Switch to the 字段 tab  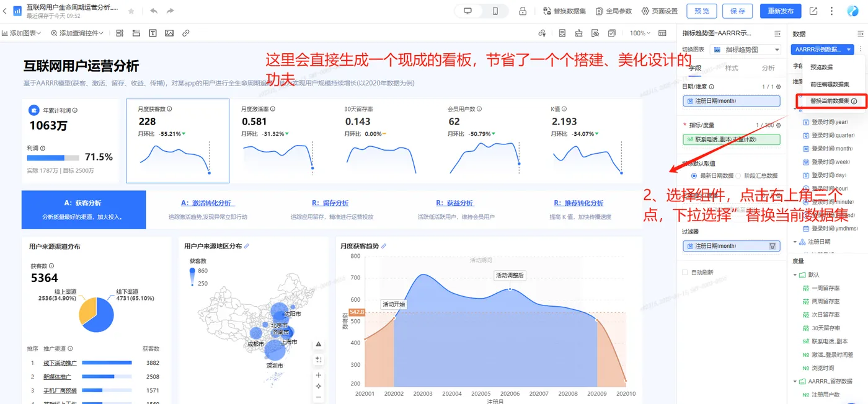coord(695,68)
